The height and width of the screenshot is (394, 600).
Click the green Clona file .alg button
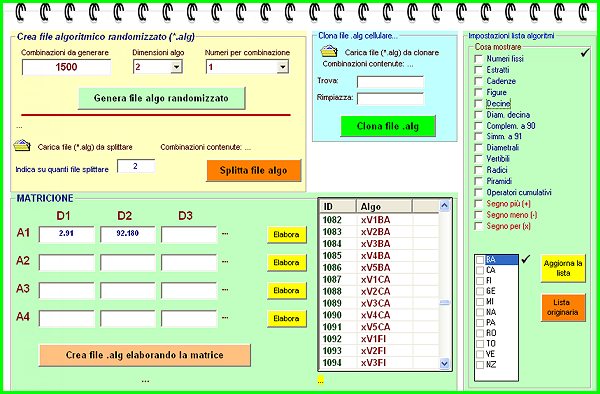(388, 126)
